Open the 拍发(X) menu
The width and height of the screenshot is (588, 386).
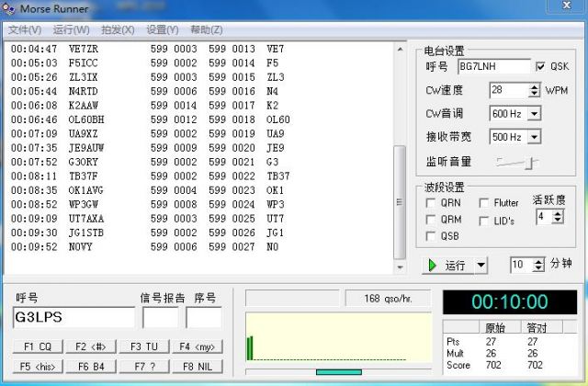pos(118,29)
